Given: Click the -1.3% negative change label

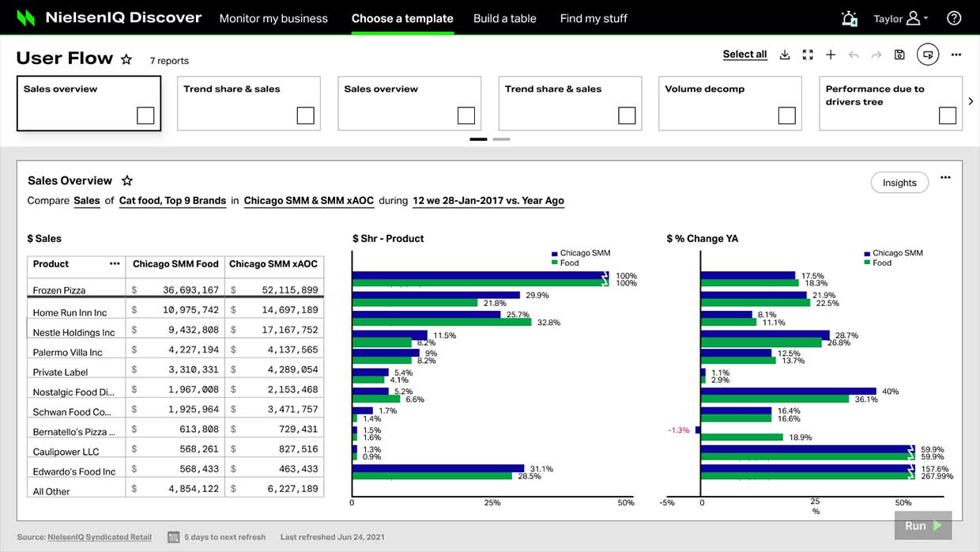Looking at the screenshot, I should pyautogui.click(x=679, y=430).
